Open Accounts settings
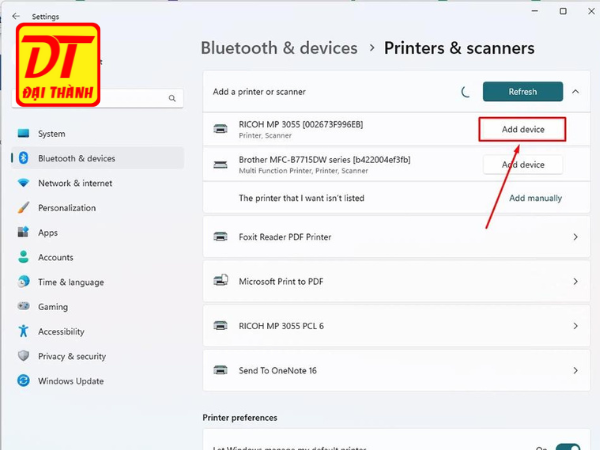This screenshot has height=450, width=600. 98,257
